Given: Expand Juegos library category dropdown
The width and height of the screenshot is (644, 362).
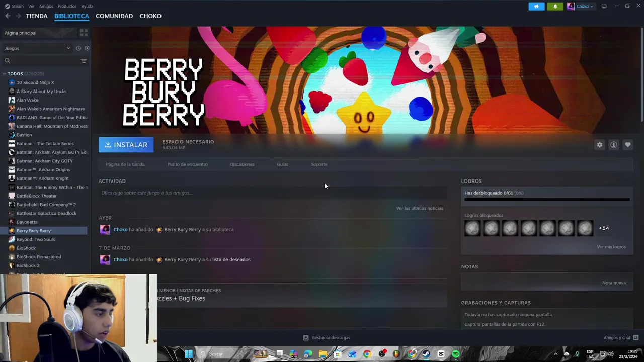Looking at the screenshot, I should pos(37,48).
